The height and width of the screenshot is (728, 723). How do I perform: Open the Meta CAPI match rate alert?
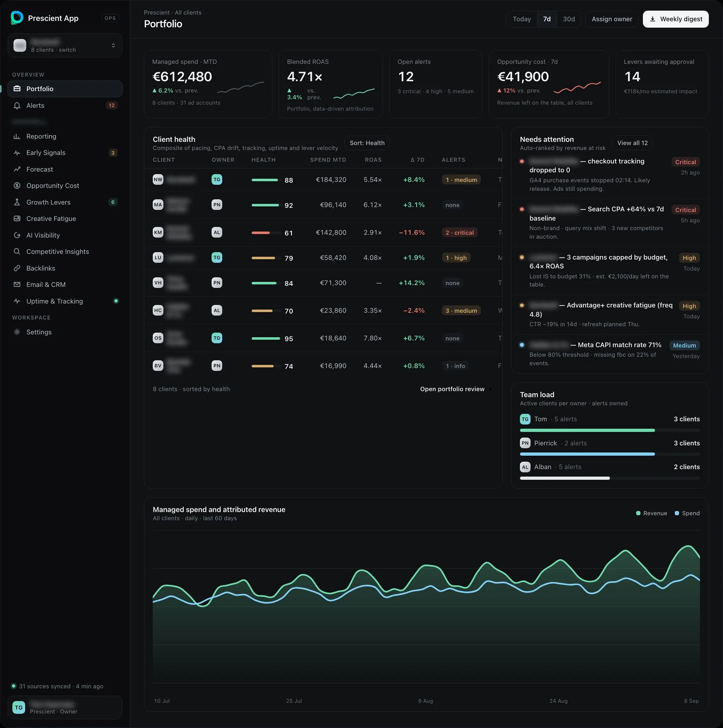pyautogui.click(x=609, y=354)
